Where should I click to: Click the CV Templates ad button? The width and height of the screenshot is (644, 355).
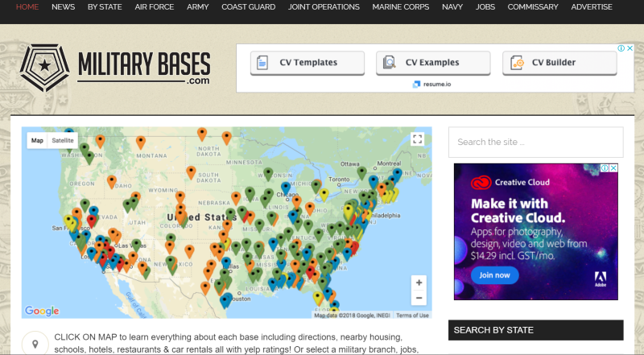pyautogui.click(x=308, y=63)
